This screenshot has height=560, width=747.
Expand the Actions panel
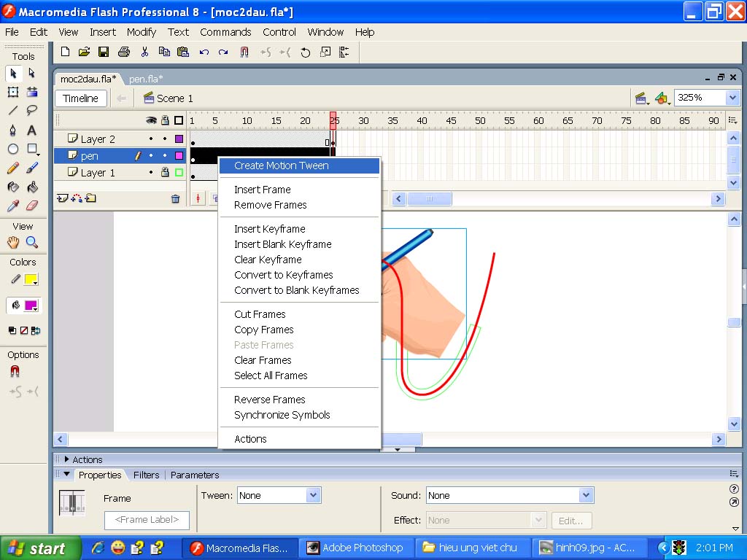pyautogui.click(x=66, y=459)
